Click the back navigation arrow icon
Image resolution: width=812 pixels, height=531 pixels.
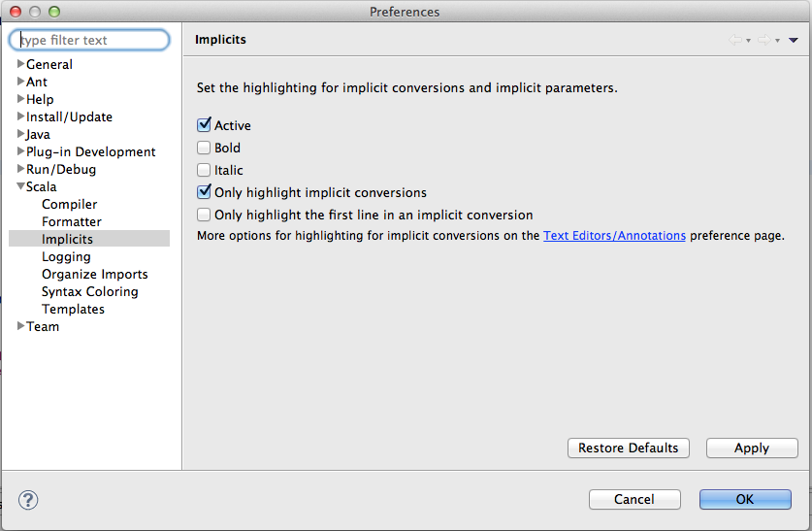(x=734, y=40)
